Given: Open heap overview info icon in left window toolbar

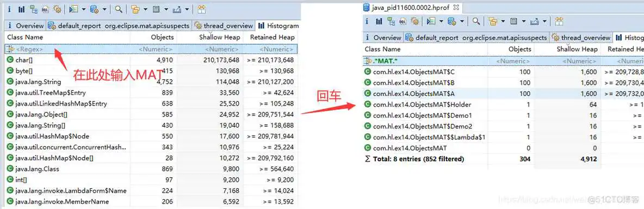Looking at the screenshot, I should 9,9.
